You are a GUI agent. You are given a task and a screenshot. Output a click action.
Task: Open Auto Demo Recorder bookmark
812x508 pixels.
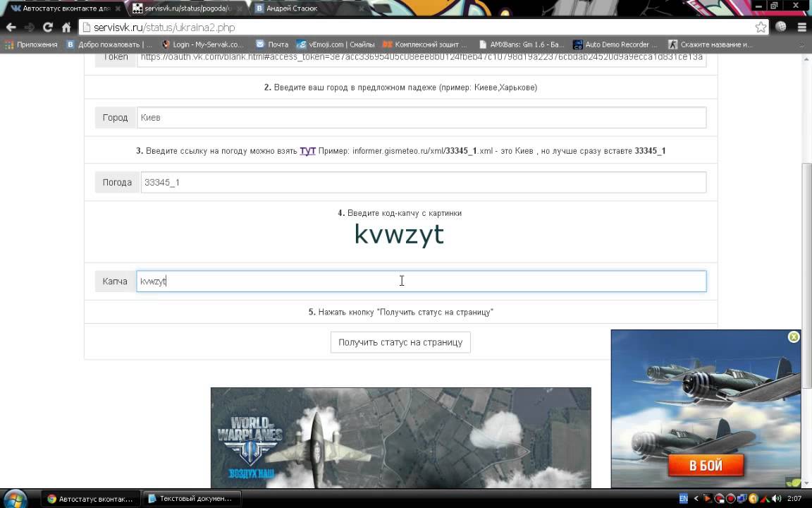615,44
